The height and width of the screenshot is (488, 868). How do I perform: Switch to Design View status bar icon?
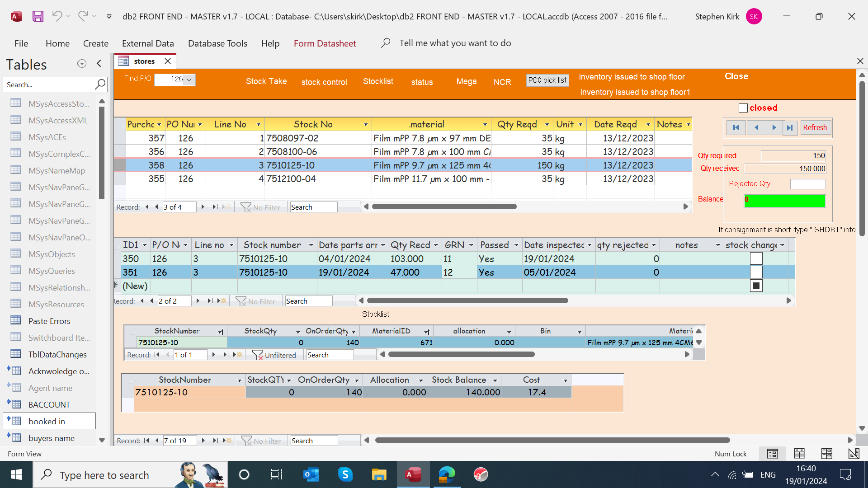coord(854,453)
